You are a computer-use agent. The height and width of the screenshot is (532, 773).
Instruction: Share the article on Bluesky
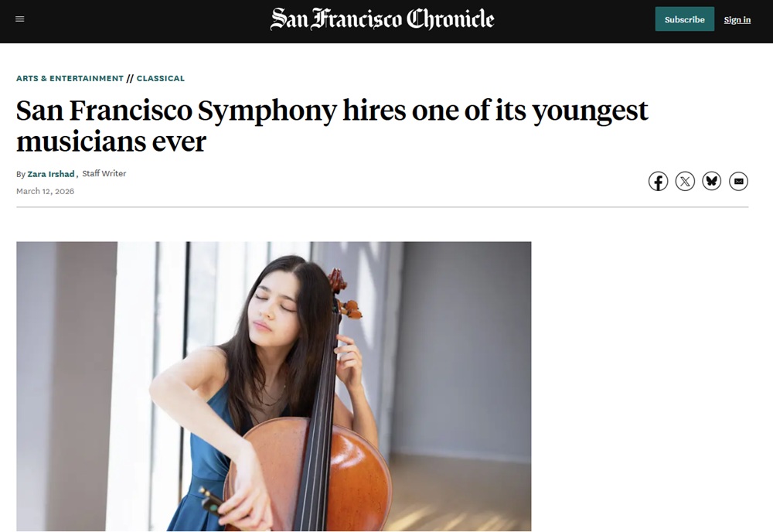(x=712, y=182)
